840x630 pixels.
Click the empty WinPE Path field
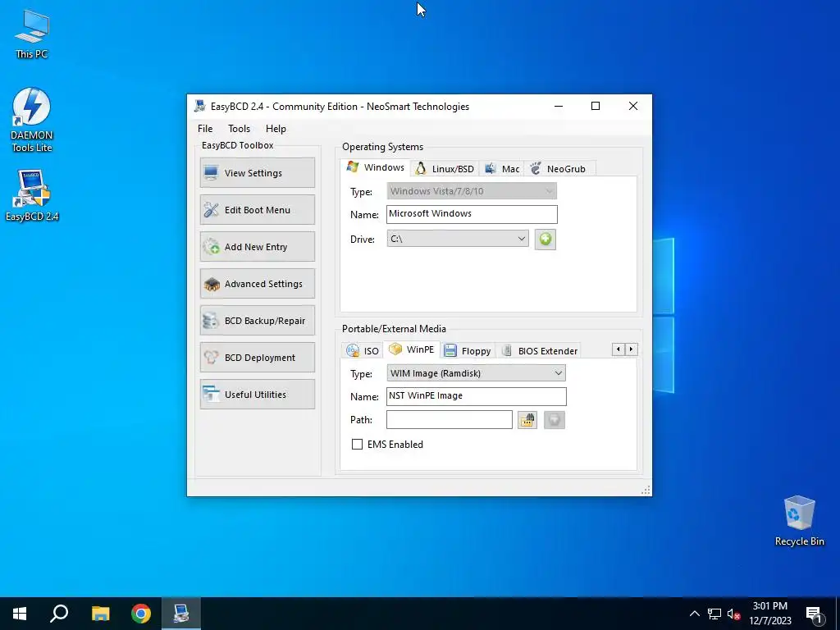(449, 419)
